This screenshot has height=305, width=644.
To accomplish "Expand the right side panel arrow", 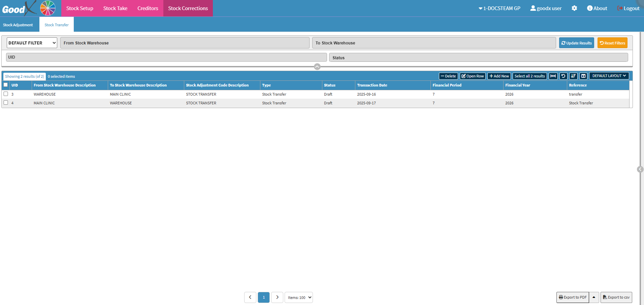I will 640,169.
